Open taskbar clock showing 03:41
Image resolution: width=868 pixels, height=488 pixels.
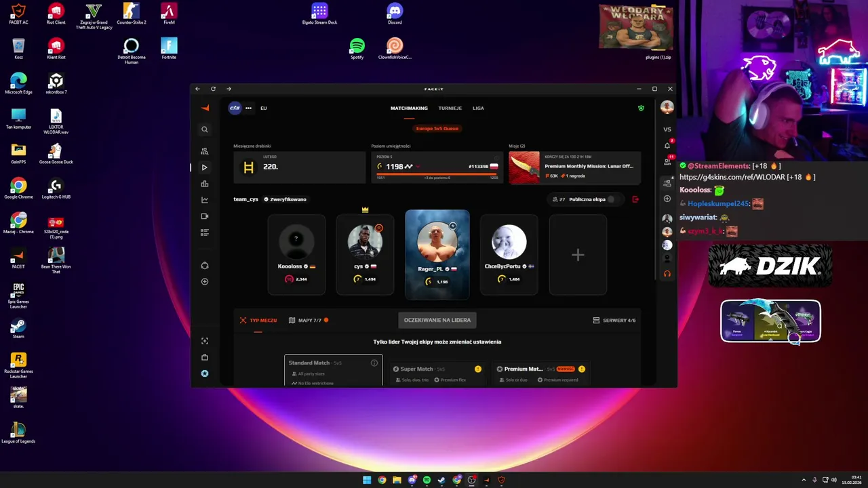pos(852,480)
